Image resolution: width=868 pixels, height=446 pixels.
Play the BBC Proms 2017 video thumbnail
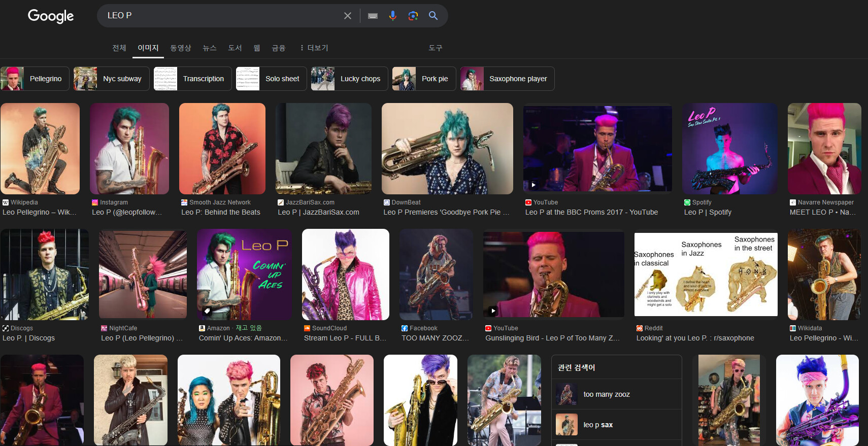597,149
